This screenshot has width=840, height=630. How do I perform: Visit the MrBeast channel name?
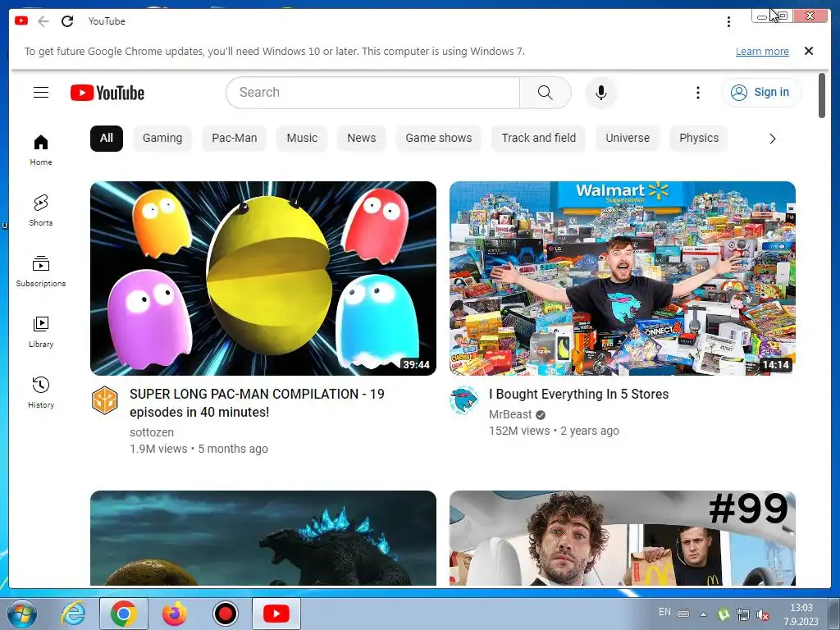point(510,414)
